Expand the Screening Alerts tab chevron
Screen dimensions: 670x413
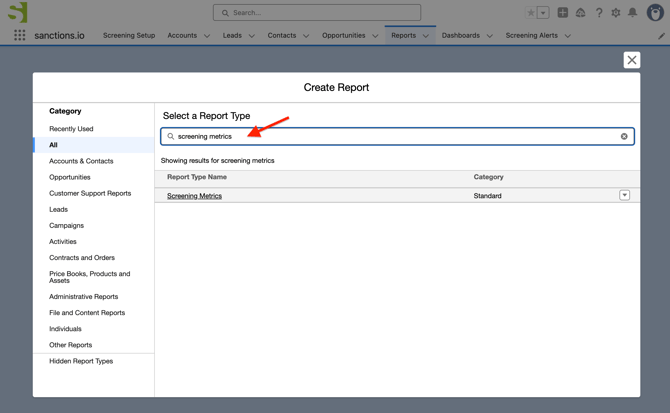[567, 36]
